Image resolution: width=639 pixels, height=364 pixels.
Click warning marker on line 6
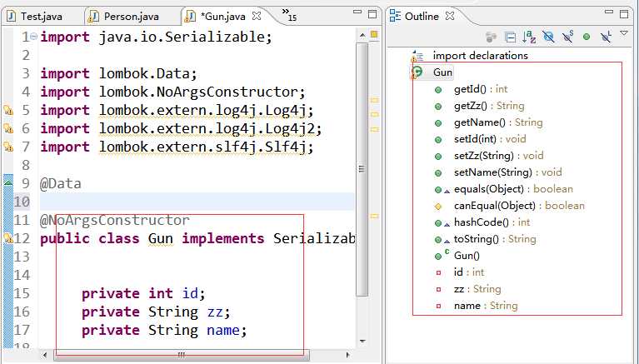(x=8, y=128)
